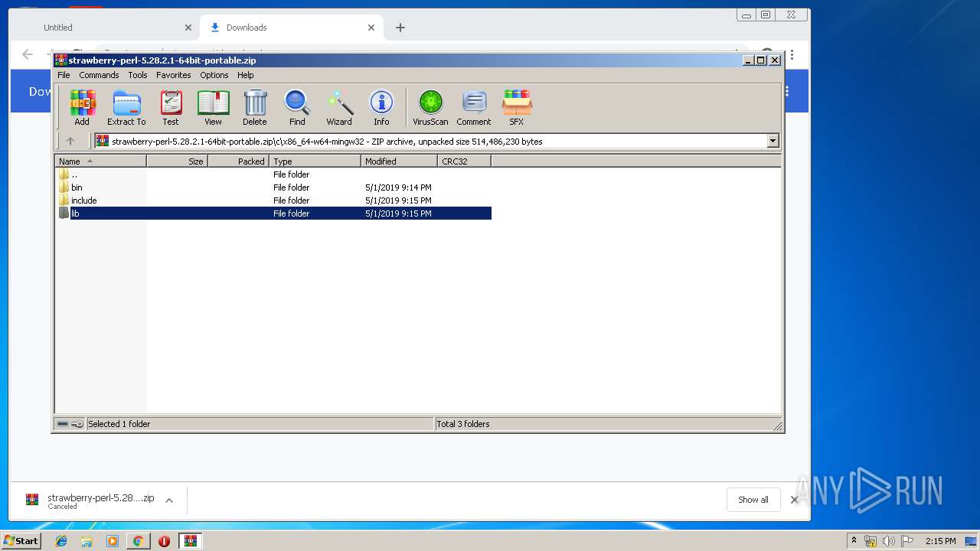Screen dimensions: 980x551
Task: Open the Windows Start menu
Action: (x=21, y=541)
